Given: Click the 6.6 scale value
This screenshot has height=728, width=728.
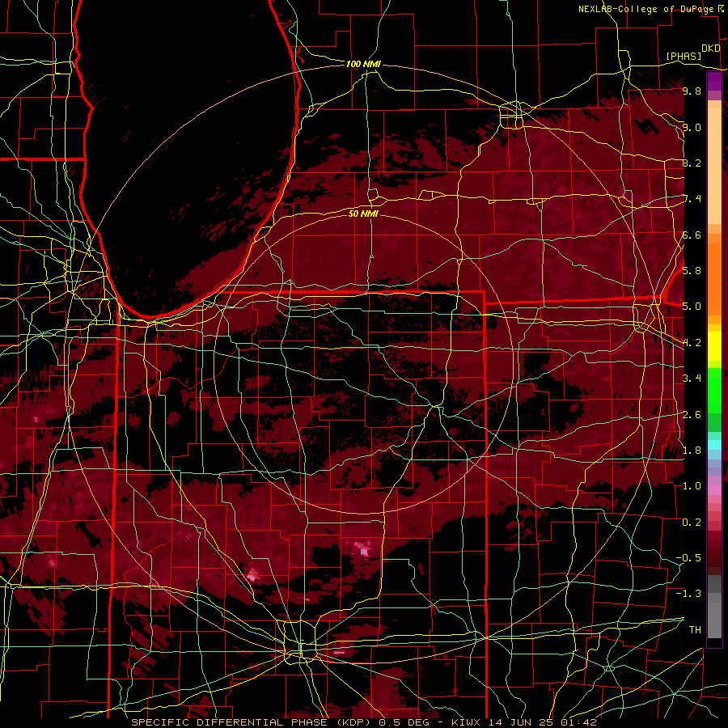Looking at the screenshot, I should 692,235.
